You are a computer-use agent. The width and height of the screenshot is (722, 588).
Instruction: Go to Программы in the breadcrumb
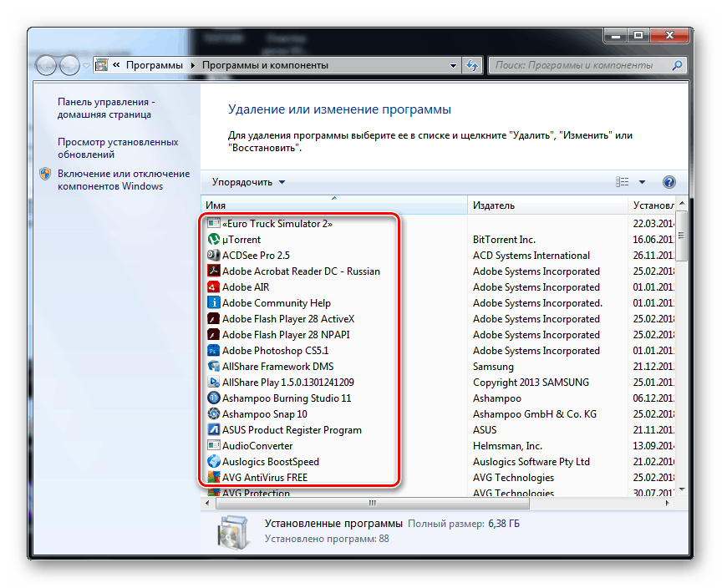[x=155, y=65]
